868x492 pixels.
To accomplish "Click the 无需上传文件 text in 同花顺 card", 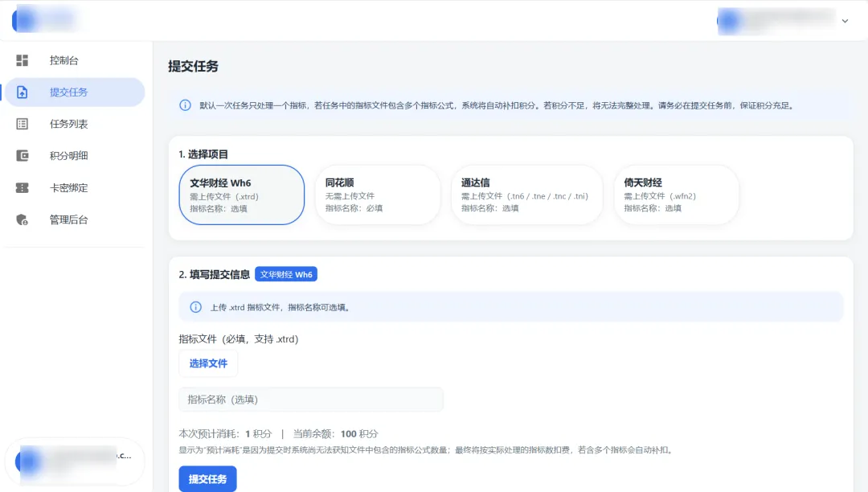I will [x=350, y=196].
